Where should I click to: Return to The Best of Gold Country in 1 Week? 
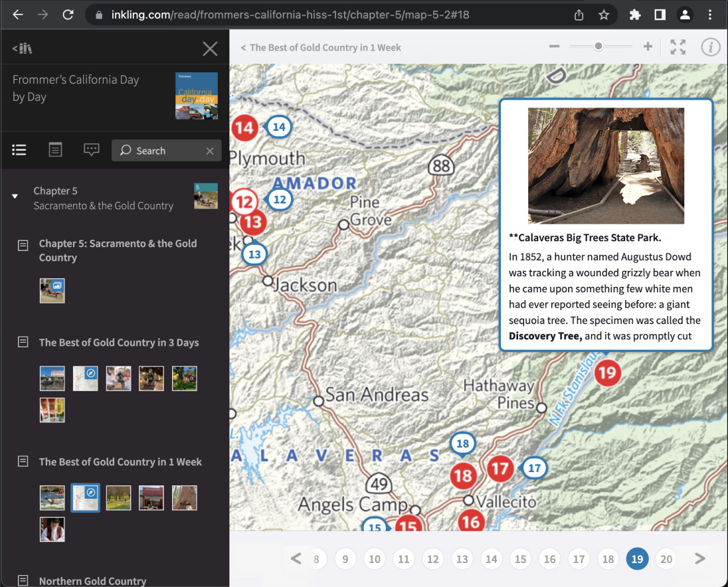(321, 48)
